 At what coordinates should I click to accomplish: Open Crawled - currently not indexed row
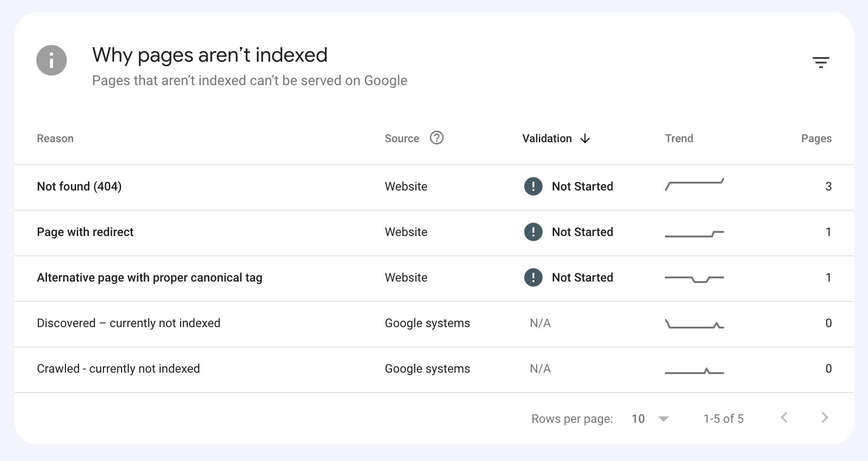(x=434, y=369)
